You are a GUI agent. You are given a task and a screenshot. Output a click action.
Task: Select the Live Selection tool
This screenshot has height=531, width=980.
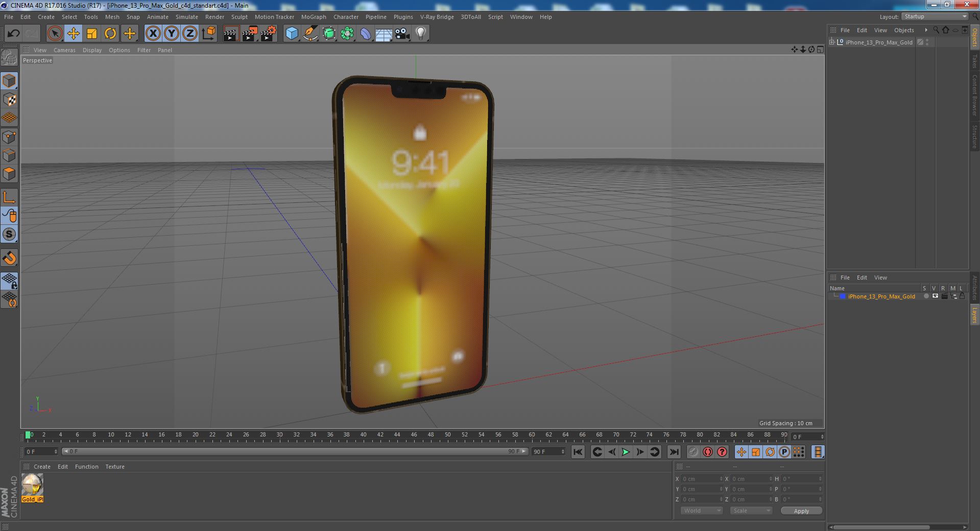[x=55, y=34]
